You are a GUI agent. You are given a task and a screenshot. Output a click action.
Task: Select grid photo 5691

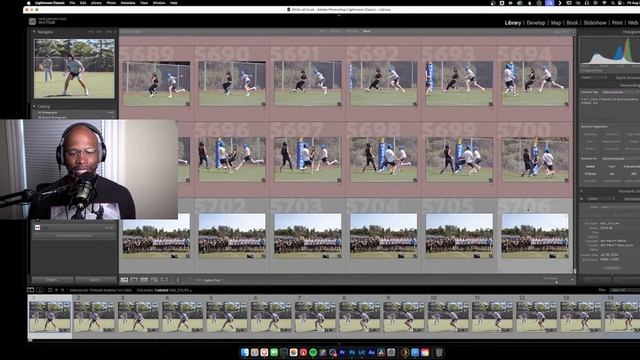pyautogui.click(x=308, y=83)
